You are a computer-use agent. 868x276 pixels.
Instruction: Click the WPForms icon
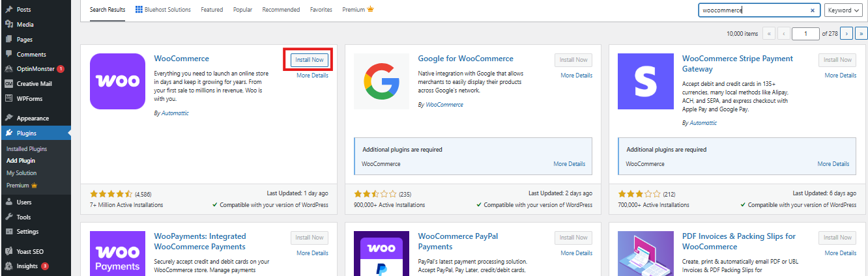click(x=8, y=98)
